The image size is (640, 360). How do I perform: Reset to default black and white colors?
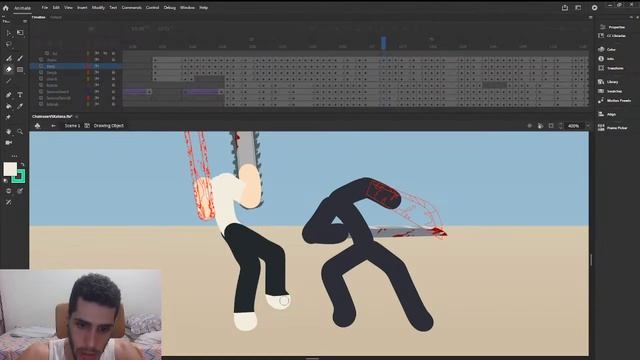click(5, 180)
